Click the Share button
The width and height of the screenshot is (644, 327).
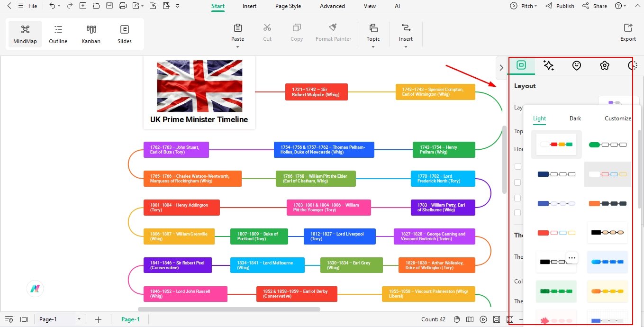point(594,6)
